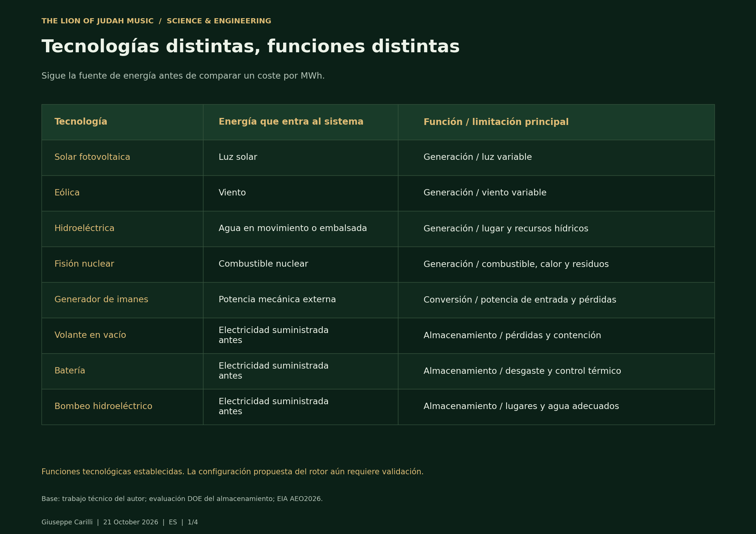Click the 'Tecnología' column header
756x534 pixels.
(81, 122)
